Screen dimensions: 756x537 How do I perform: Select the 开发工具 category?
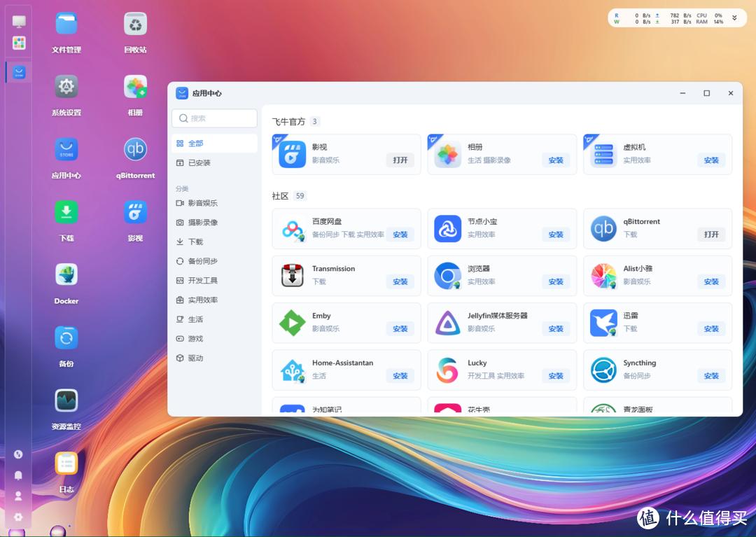214,280
